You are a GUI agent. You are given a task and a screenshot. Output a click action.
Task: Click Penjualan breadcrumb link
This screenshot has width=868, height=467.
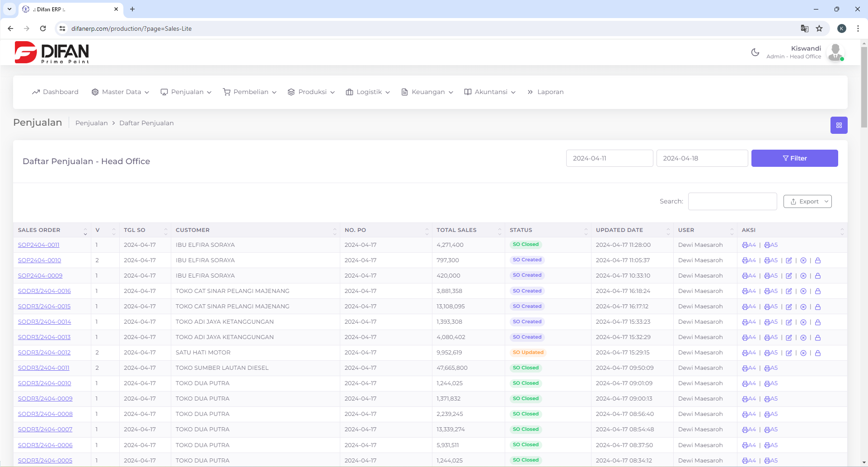click(x=92, y=123)
